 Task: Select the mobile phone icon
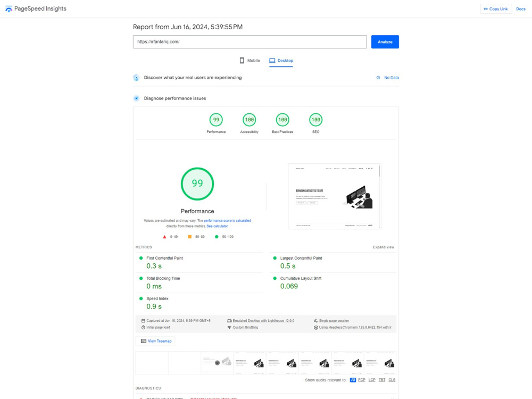click(x=242, y=60)
